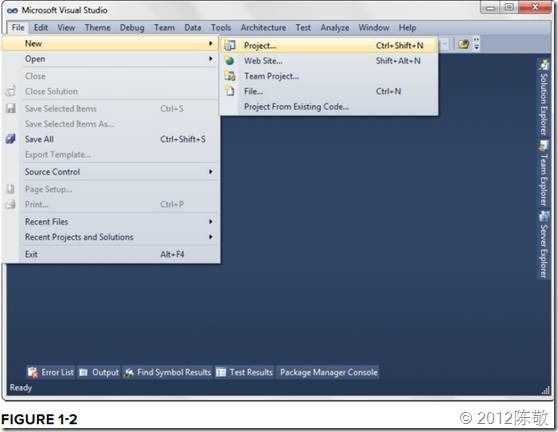Choose Web Site... from New submenu

tap(329, 60)
